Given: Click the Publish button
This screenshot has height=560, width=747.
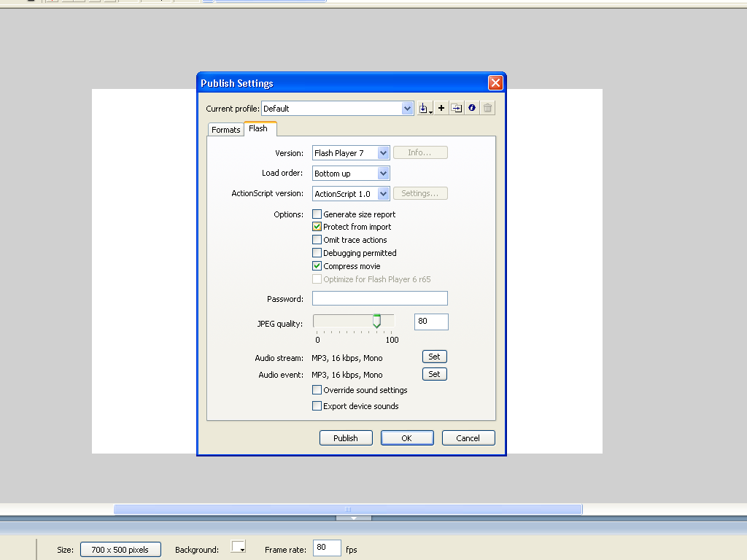Looking at the screenshot, I should click(x=346, y=438).
